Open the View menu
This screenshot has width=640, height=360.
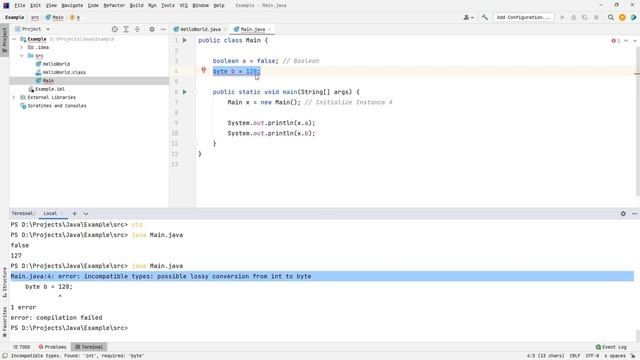click(x=51, y=5)
